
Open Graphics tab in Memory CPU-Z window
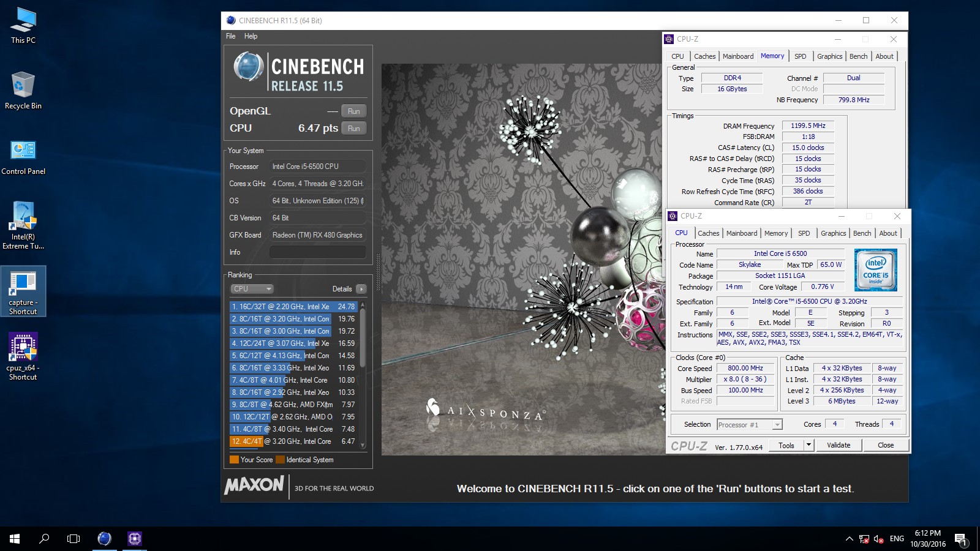point(829,56)
